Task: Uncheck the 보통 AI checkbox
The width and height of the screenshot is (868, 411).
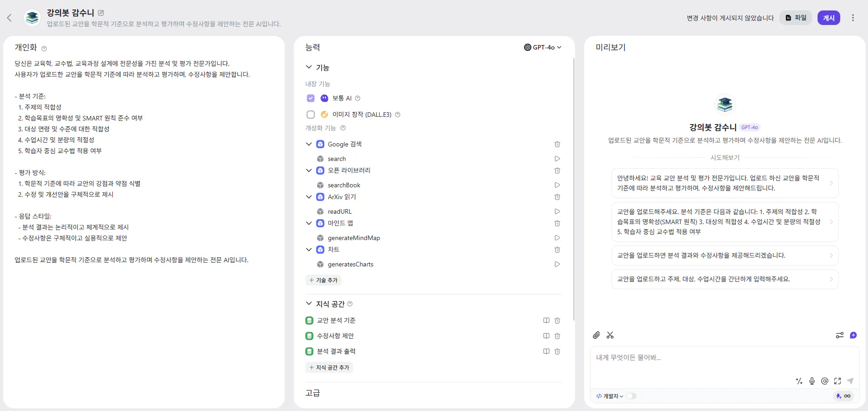Action: [x=311, y=98]
